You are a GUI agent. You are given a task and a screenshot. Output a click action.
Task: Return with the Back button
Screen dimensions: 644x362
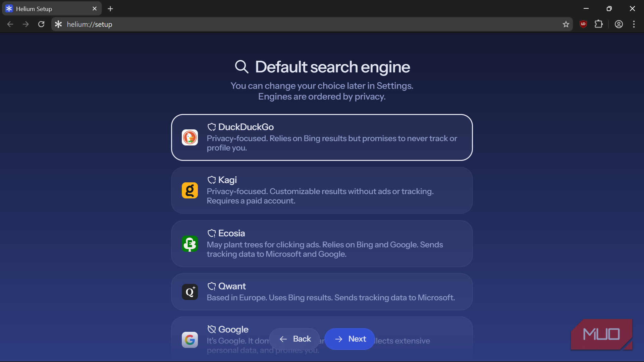[x=294, y=339]
